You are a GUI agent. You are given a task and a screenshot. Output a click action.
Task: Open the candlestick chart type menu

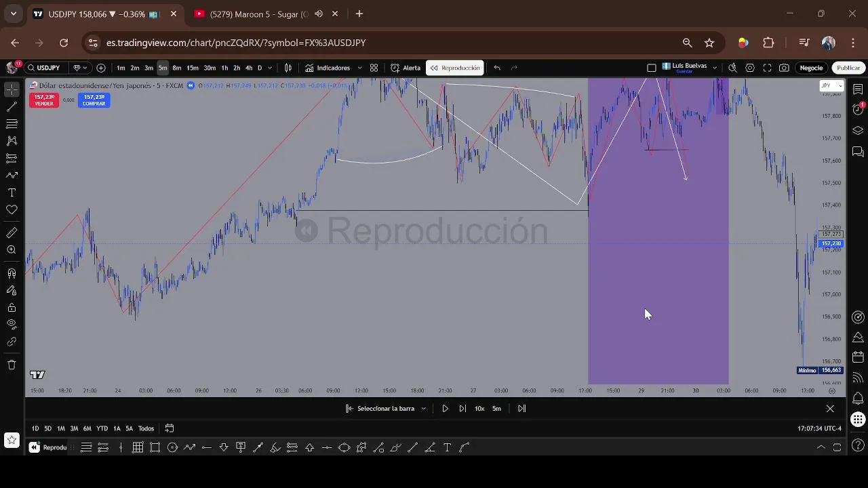(288, 68)
